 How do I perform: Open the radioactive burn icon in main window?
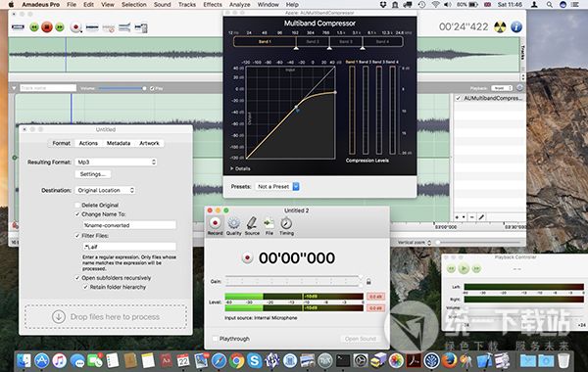500,27
